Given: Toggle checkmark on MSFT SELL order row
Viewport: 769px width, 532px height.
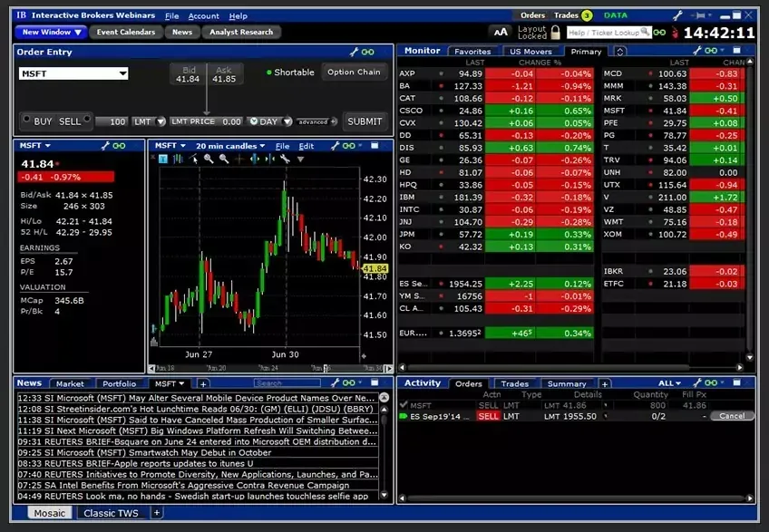Looking at the screenshot, I should tap(404, 404).
